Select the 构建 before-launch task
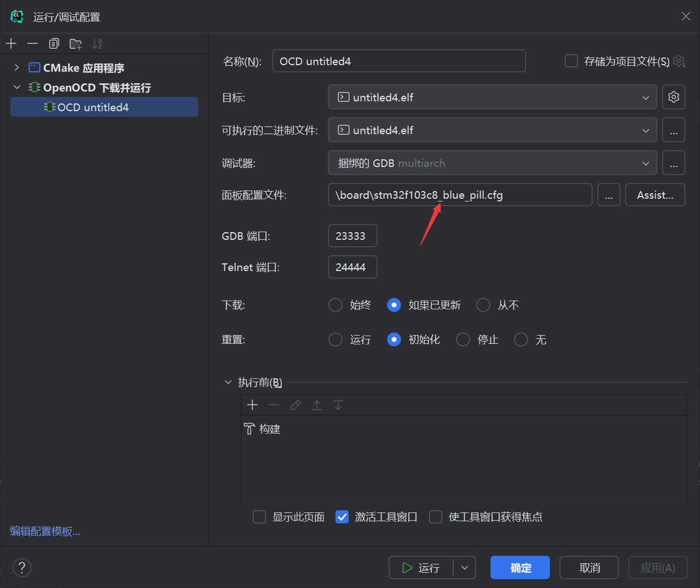 (464, 429)
